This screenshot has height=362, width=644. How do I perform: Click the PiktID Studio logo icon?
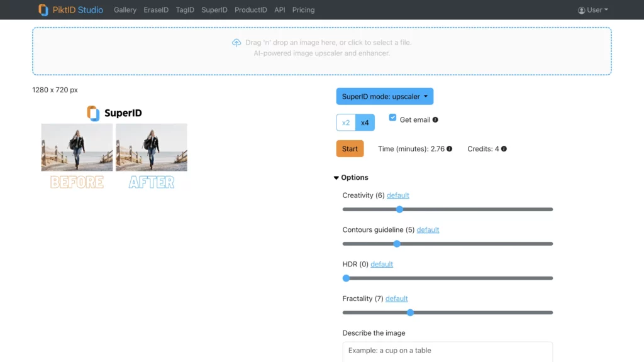[43, 9]
